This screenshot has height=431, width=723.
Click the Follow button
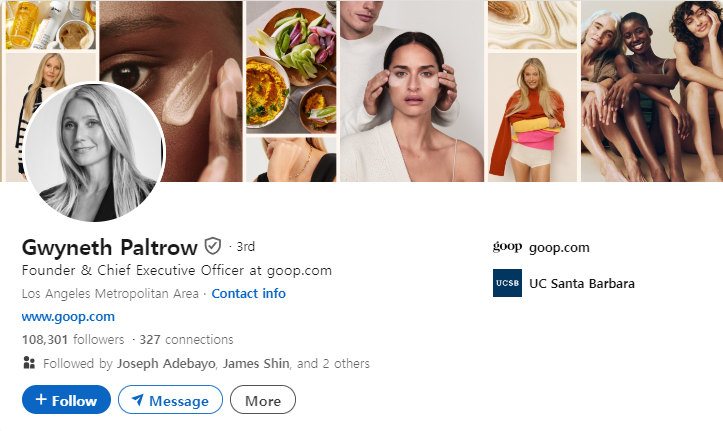66,400
